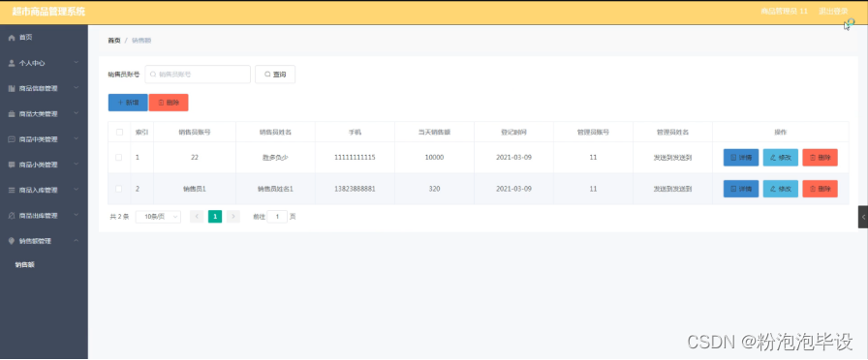The width and height of the screenshot is (868, 360).
Task: Click the 销售员姓名1 name cell
Action: pos(275,189)
